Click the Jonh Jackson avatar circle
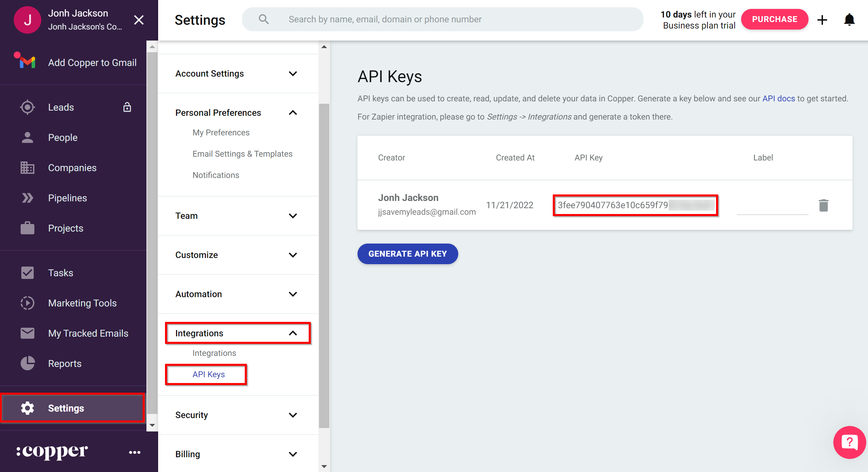Viewport: 868px width, 472px height. (x=28, y=20)
